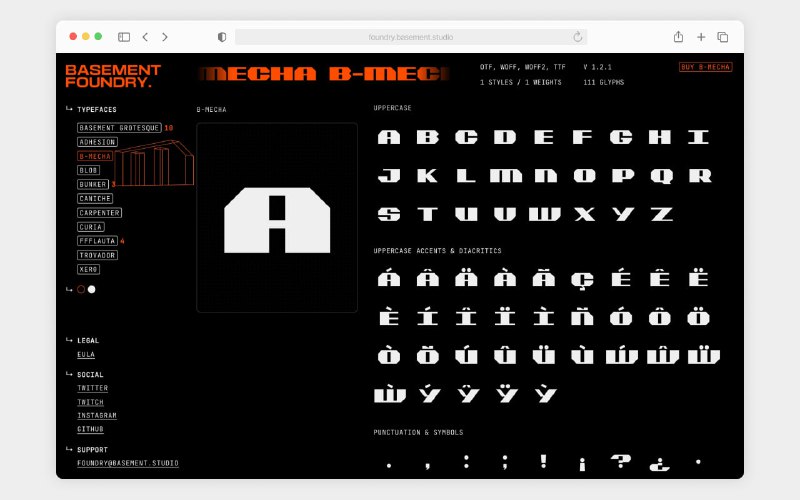Go back with the browser back arrow
The image size is (800, 500).
point(145,37)
